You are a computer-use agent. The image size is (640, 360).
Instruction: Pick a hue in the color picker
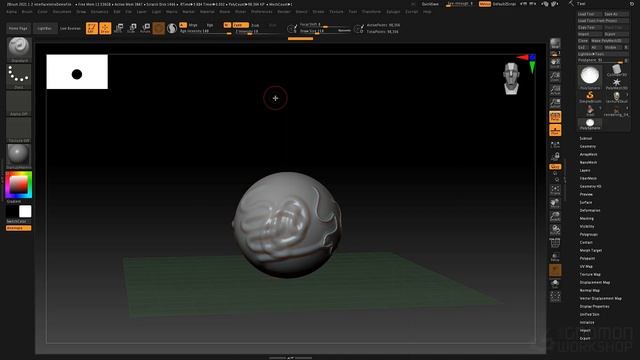[x=18, y=184]
